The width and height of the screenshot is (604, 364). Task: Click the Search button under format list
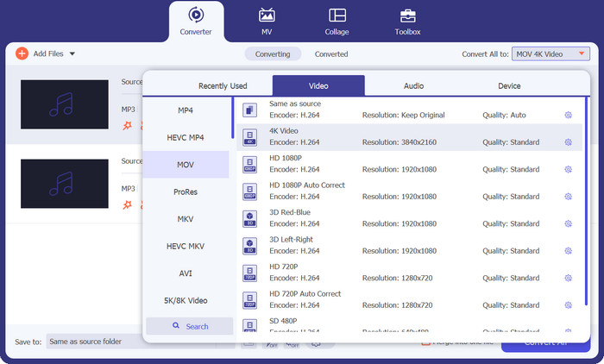[190, 326]
